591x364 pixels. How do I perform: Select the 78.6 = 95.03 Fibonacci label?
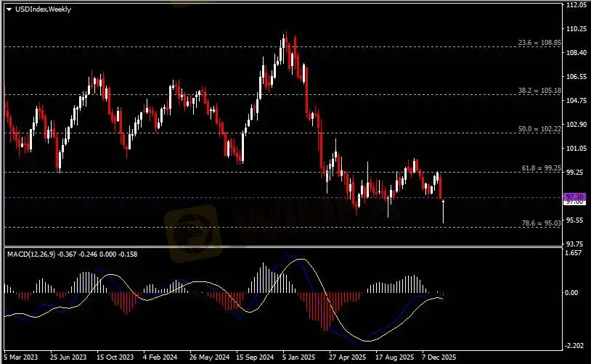542,223
